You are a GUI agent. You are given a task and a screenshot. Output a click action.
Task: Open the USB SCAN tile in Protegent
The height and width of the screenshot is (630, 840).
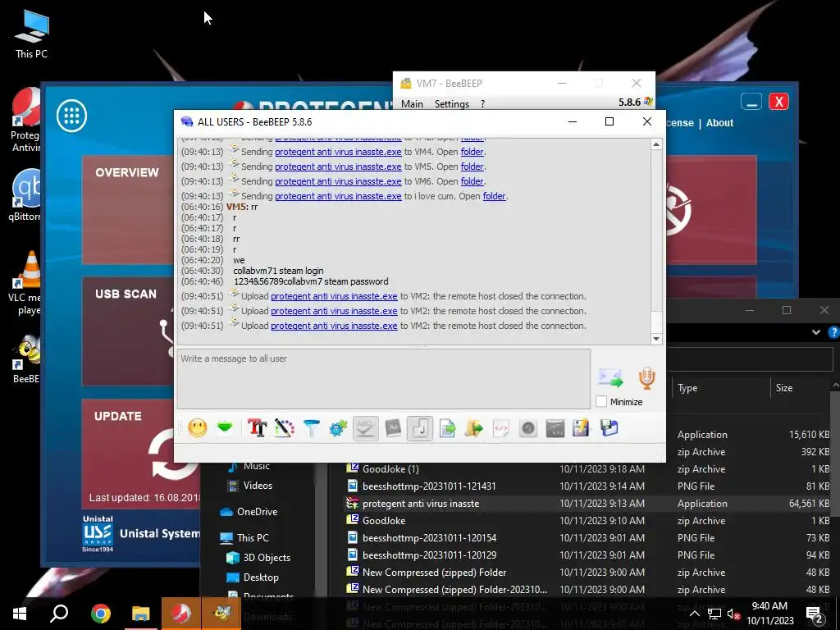click(x=127, y=331)
